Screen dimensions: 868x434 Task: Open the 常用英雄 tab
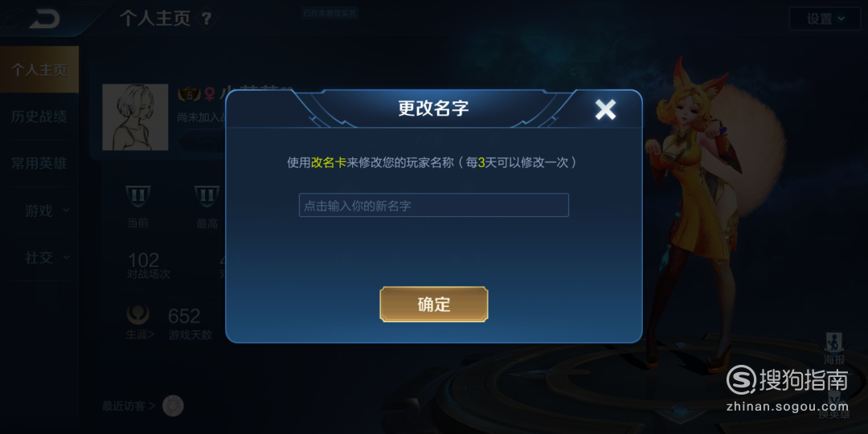click(x=39, y=163)
